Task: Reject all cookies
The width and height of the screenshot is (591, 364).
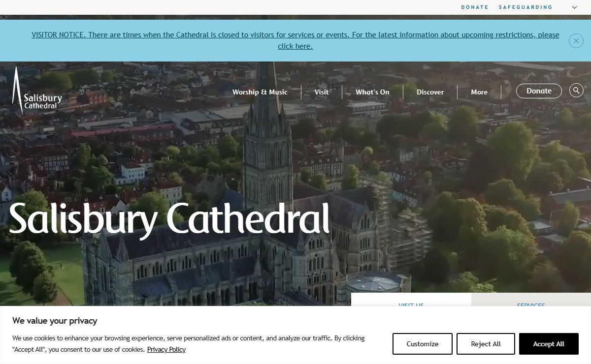Action: click(486, 344)
